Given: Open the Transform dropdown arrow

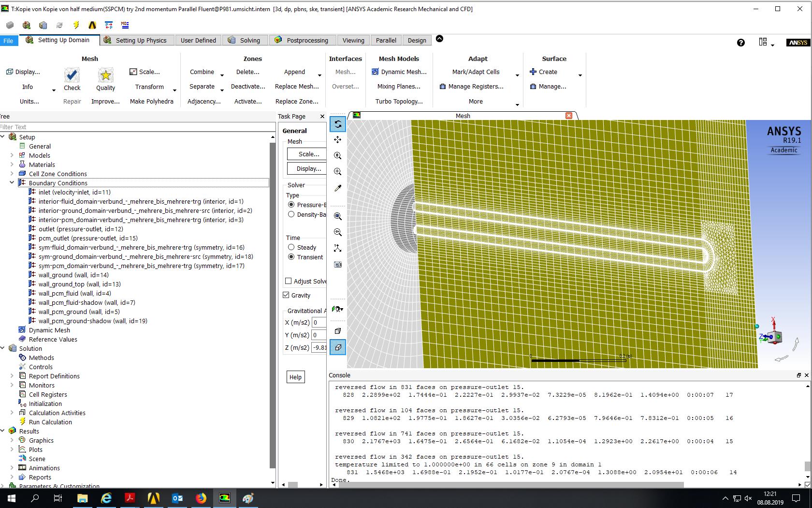Looking at the screenshot, I should (x=174, y=90).
